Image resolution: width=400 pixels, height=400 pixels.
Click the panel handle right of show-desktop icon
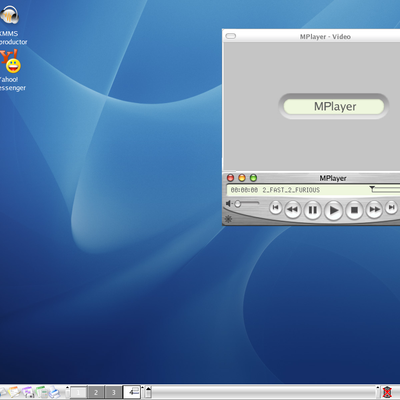pyautogui.click(x=148, y=392)
